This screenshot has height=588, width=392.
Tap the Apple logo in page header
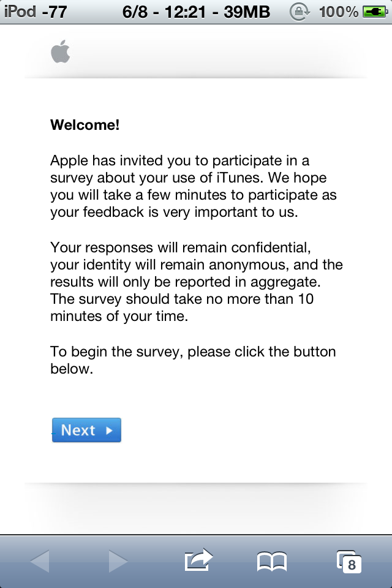tap(61, 51)
